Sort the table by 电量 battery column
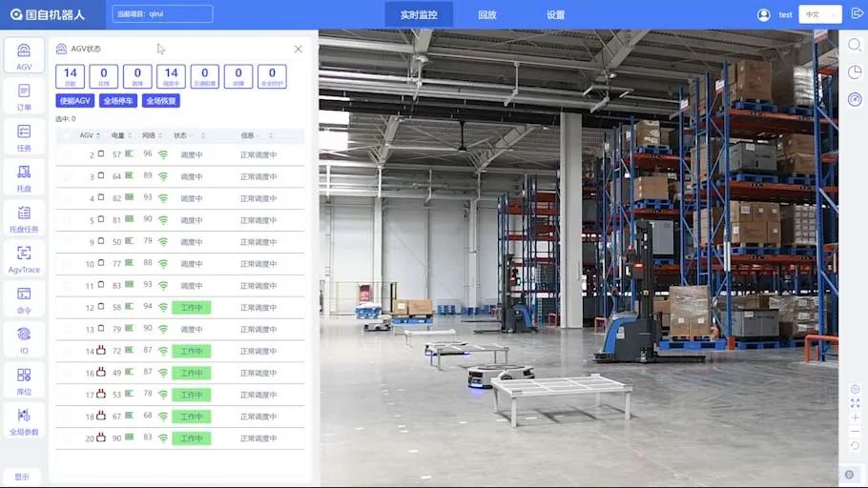This screenshot has width=868, height=488. pos(122,135)
